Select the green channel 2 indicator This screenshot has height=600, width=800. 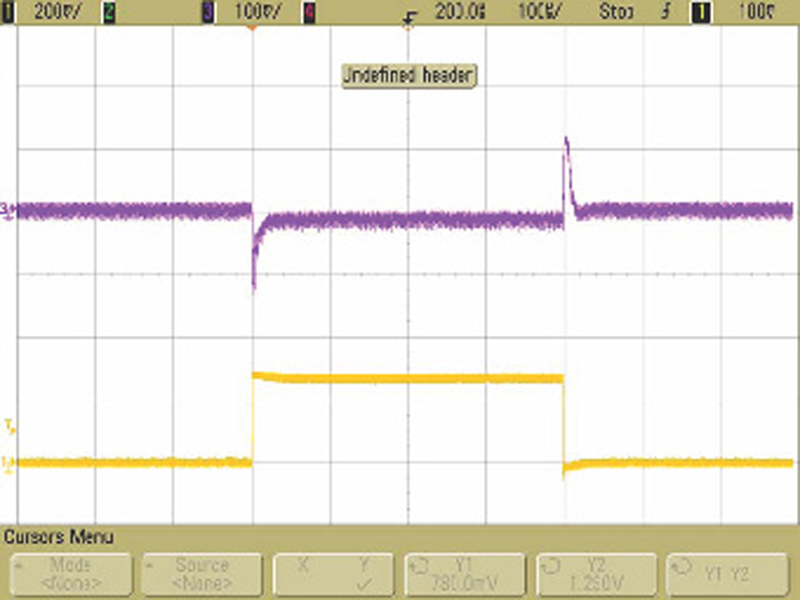[x=110, y=11]
